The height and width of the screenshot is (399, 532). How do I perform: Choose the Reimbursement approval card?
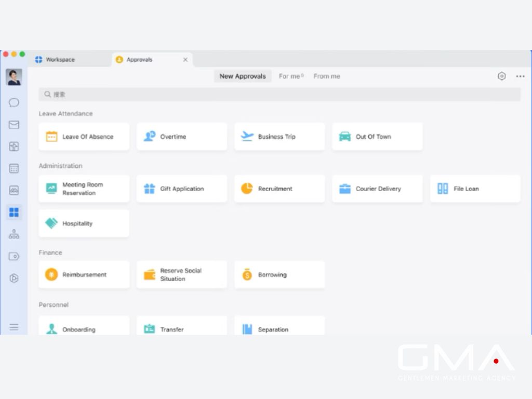84,275
